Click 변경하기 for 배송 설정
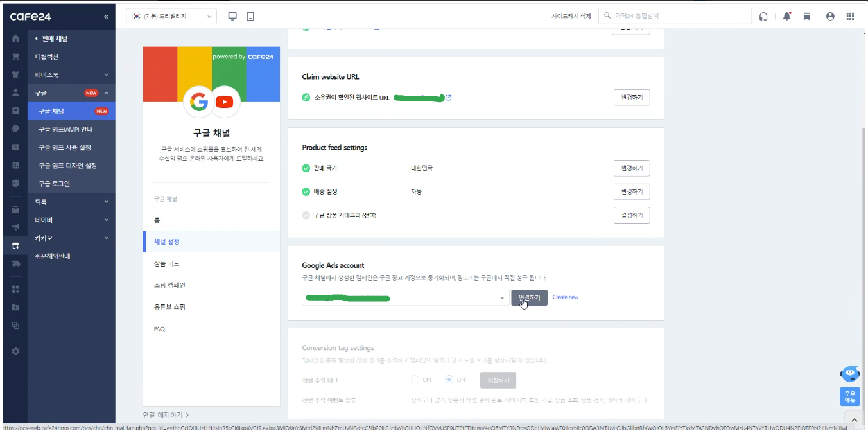Image resolution: width=868 pixels, height=431 pixels. coord(632,191)
